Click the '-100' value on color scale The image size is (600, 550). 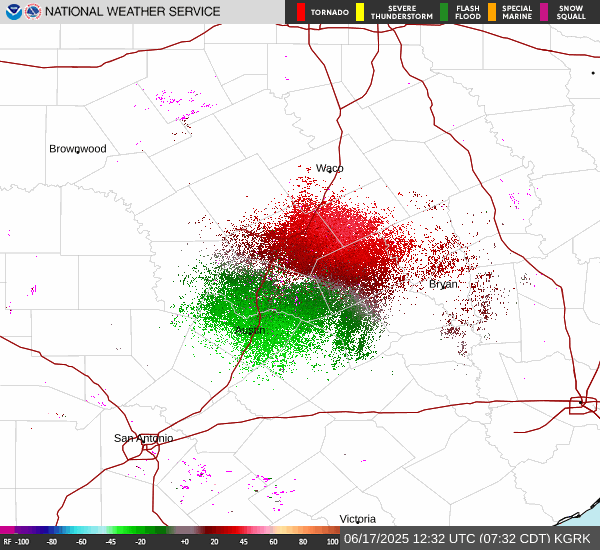(x=22, y=542)
